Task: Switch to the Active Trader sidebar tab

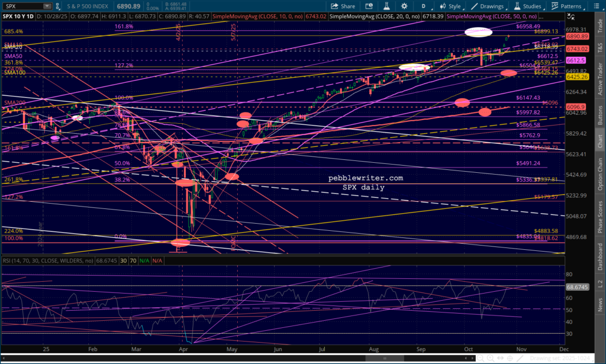Action: (600, 79)
